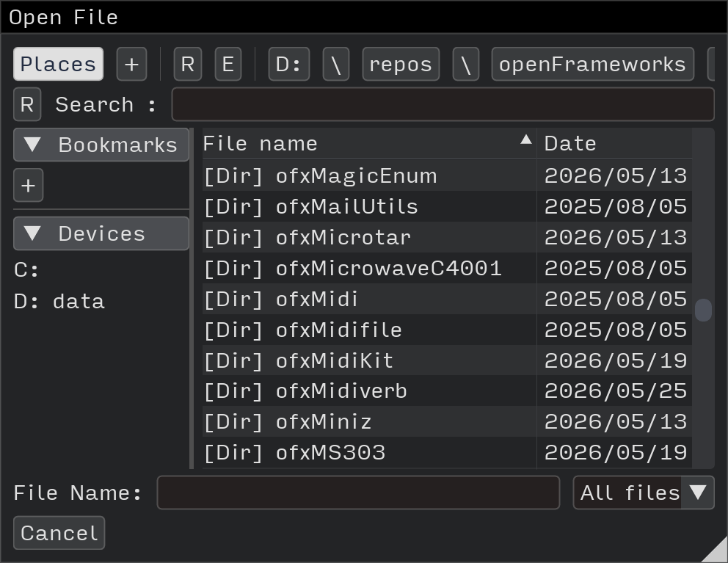The image size is (728, 563).
Task: Click the + create directory button beside Places
Action: (x=131, y=64)
